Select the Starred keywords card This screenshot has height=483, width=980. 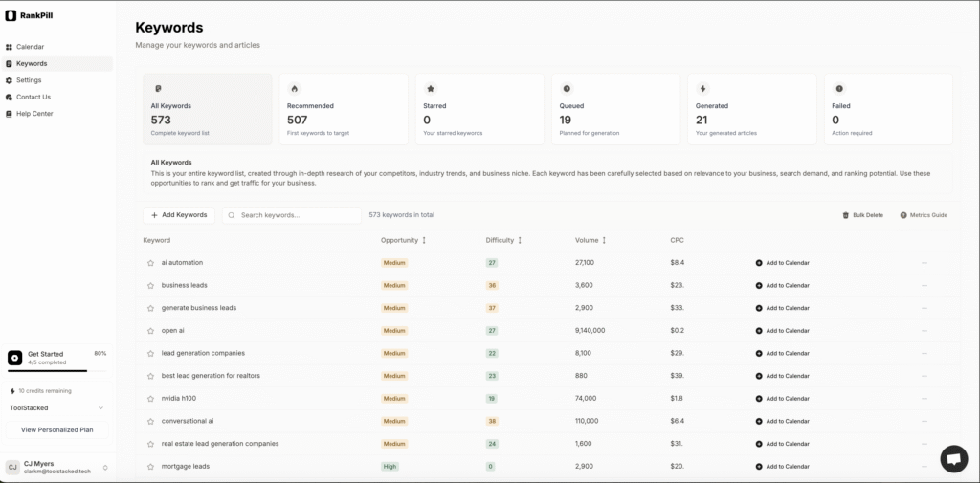tap(480, 109)
